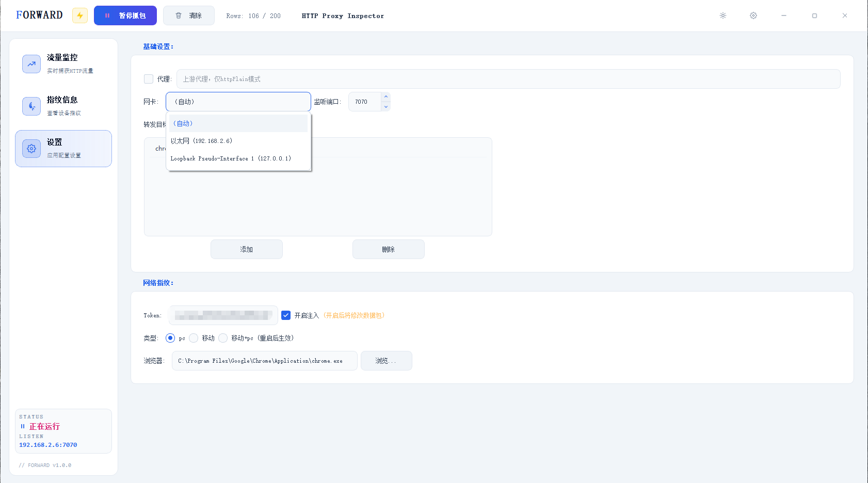Click the 网络指纹 section heading
868x483 pixels.
point(158,283)
